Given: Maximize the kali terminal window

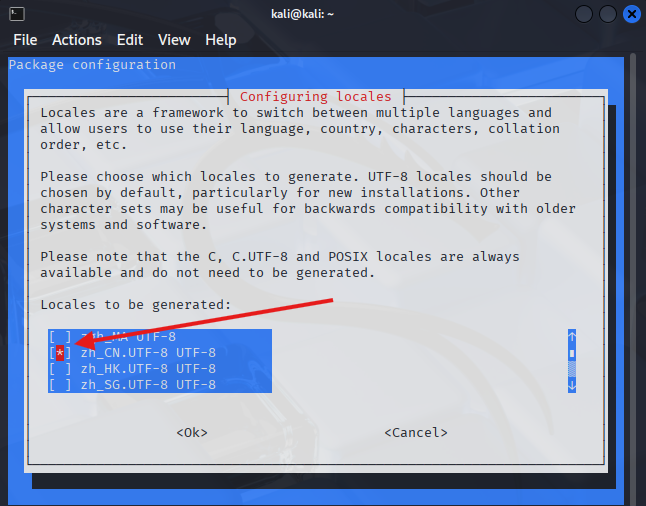Looking at the screenshot, I should pos(608,14).
